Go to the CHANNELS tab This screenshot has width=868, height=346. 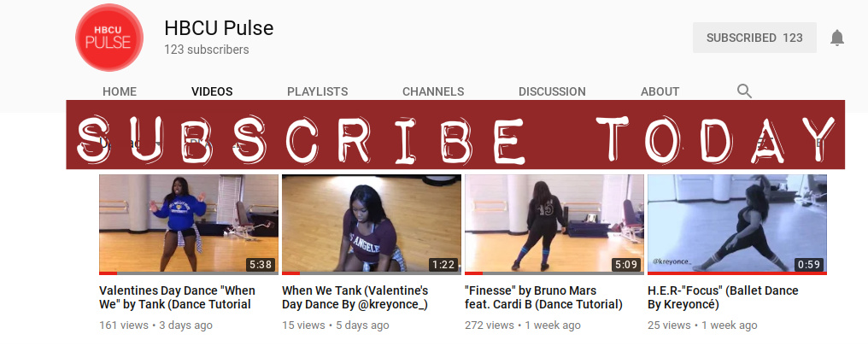[433, 92]
